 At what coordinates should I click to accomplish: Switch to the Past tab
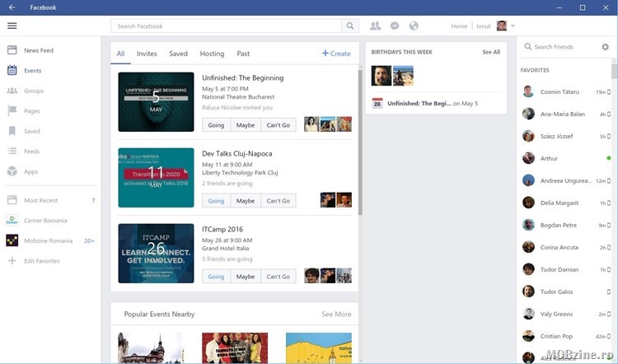243,54
